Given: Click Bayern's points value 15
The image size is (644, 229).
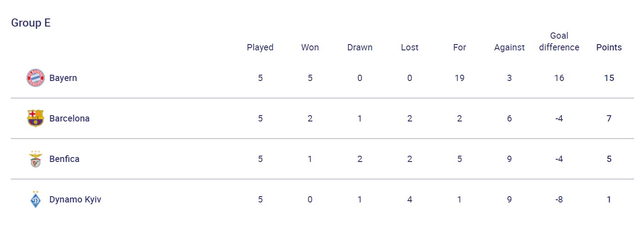Looking at the screenshot, I should coord(609,78).
